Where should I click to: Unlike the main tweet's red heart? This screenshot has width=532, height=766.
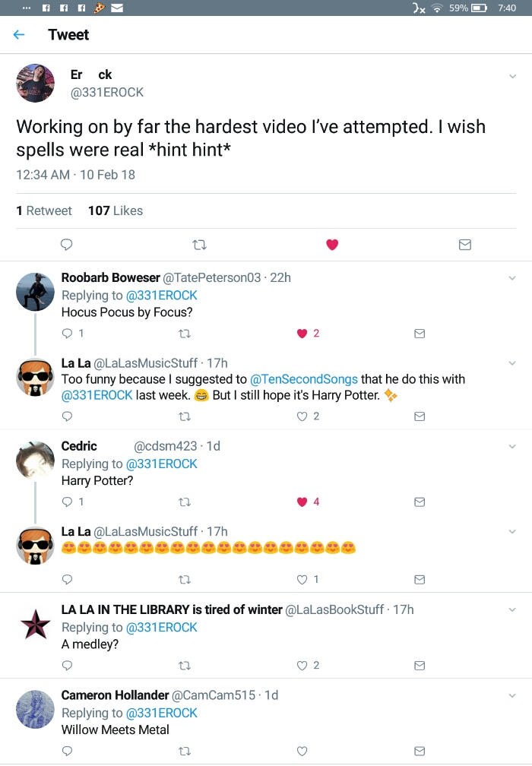(x=332, y=245)
